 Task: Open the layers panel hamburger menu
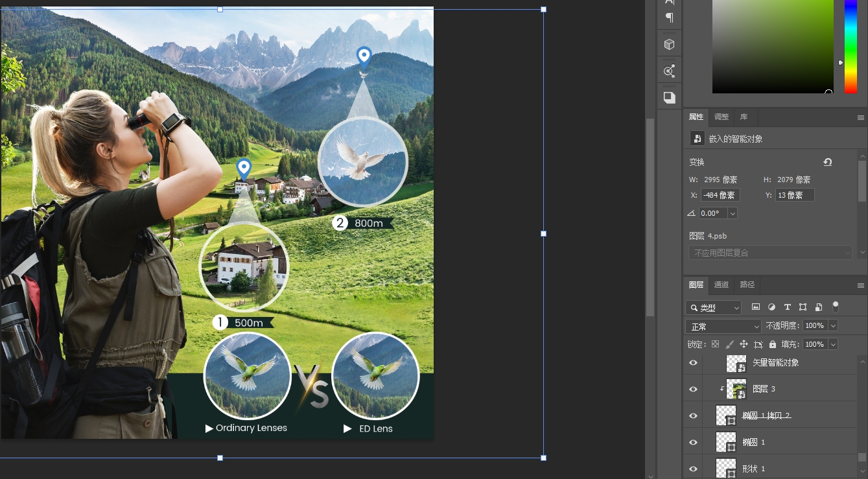860,285
